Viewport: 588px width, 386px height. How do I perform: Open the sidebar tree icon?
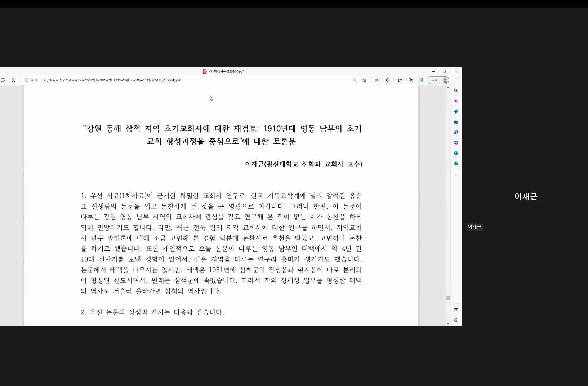(x=456, y=164)
